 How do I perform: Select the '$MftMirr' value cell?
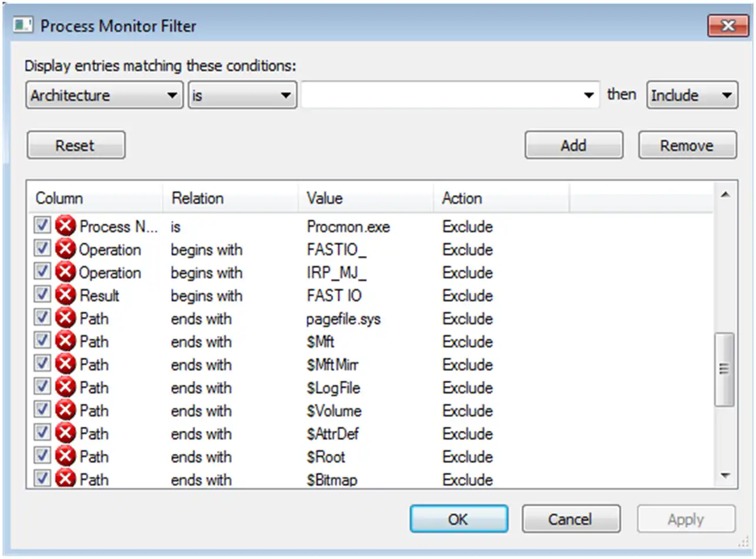pyautogui.click(x=332, y=365)
